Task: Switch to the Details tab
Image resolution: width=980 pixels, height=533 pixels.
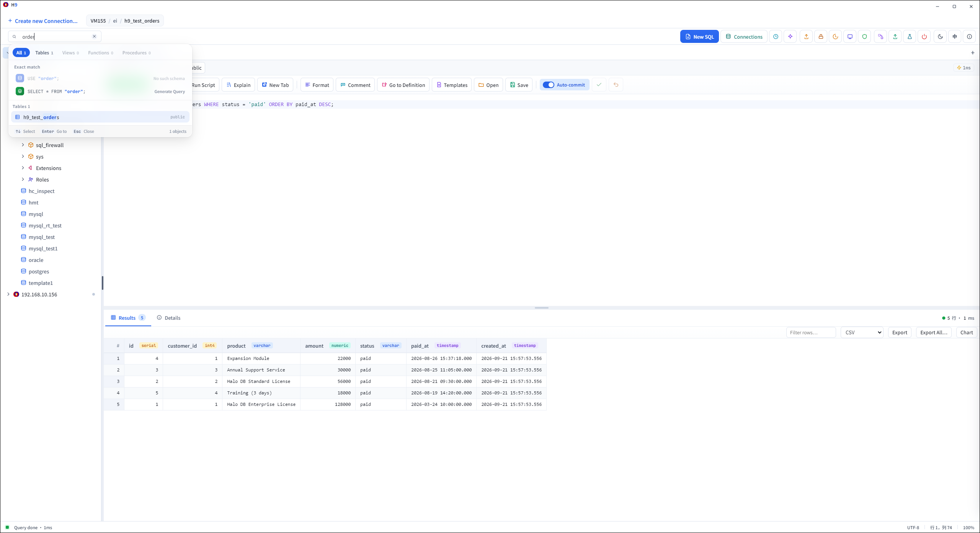Action: (169, 318)
